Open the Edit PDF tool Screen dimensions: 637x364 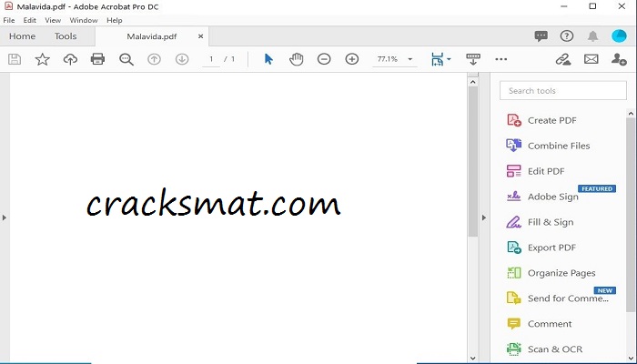click(x=535, y=171)
